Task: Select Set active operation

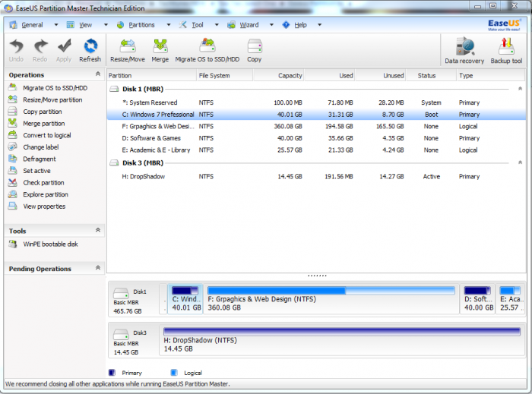Action: click(x=29, y=171)
